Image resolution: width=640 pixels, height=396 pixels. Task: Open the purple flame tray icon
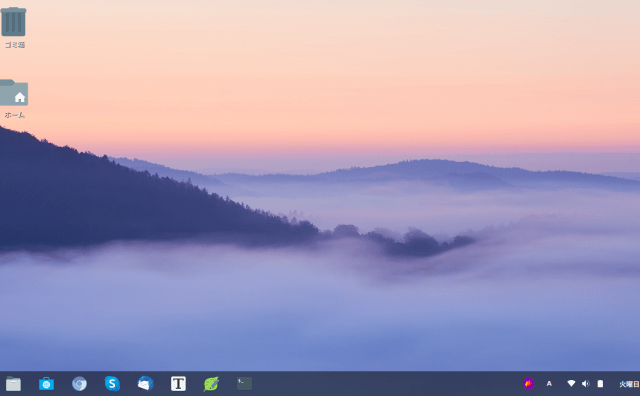[x=529, y=384]
